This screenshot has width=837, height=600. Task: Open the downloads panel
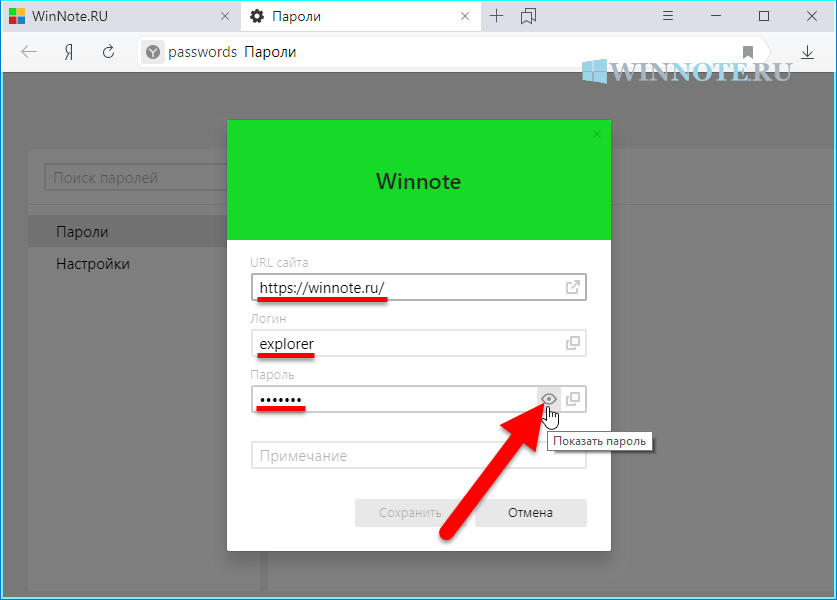pyautogui.click(x=807, y=52)
